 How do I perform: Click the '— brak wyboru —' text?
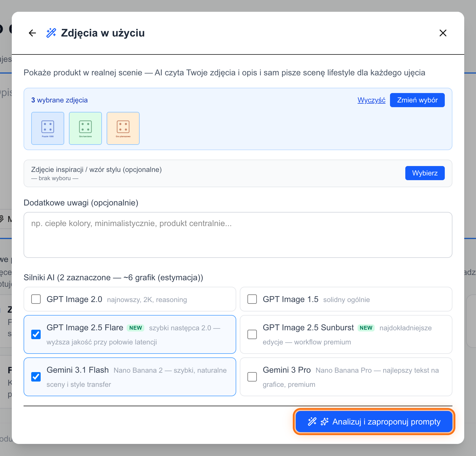click(55, 178)
